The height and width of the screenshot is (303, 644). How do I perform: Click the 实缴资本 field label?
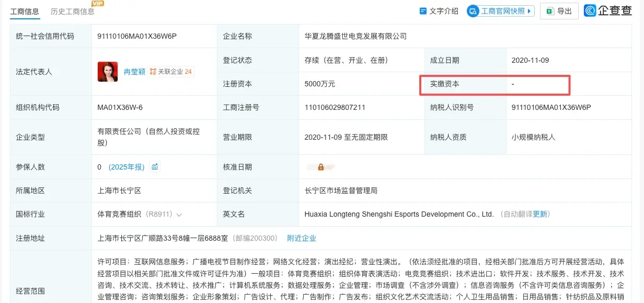[445, 84]
